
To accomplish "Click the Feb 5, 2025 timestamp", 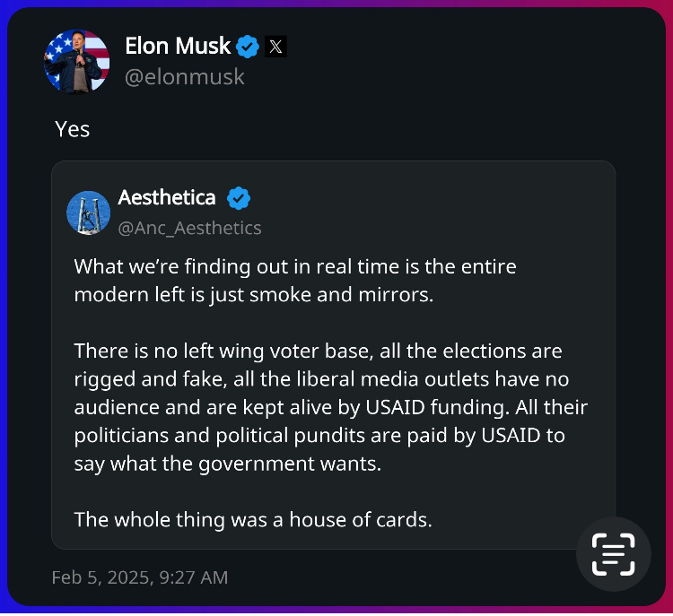I will [x=140, y=577].
